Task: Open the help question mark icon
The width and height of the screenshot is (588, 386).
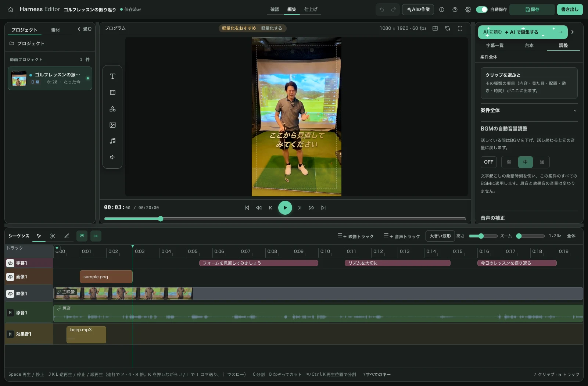Action: coord(455,10)
